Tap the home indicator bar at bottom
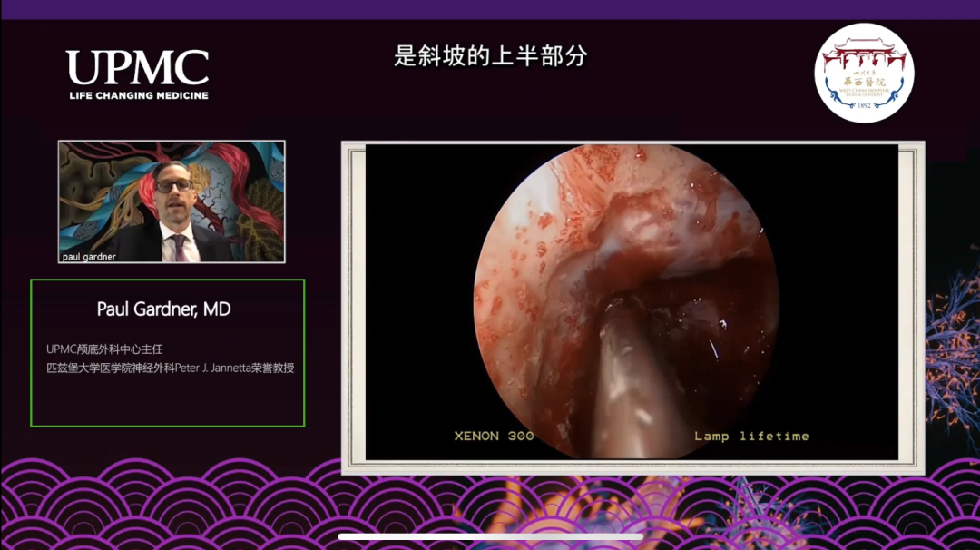Image resolution: width=980 pixels, height=550 pixels. 491,536
